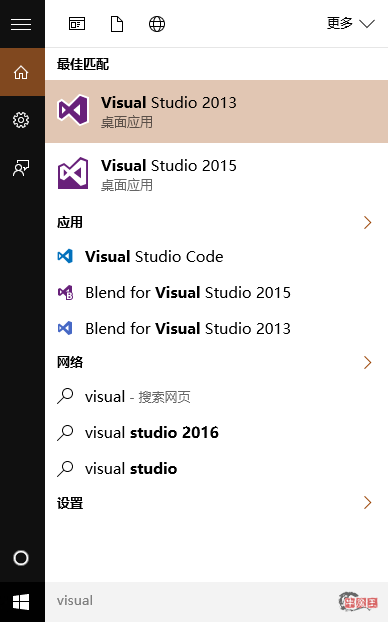Click the Visual Studio 2015 icon
Screen dimensions: 388x622
[73, 173]
